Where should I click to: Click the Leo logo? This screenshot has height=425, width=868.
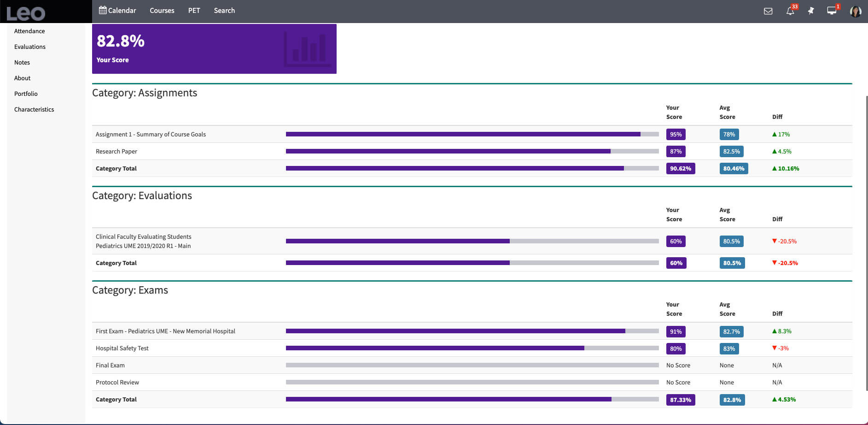(x=26, y=13)
